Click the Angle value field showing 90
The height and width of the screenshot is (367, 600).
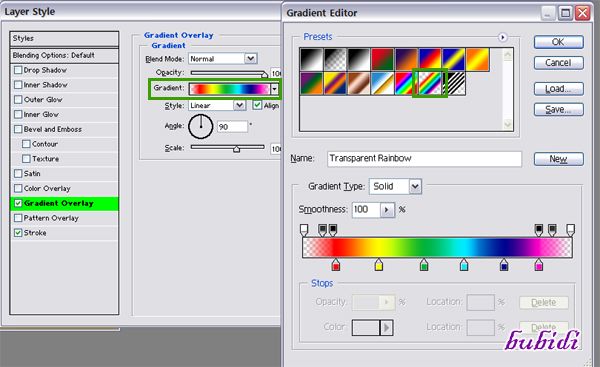pyautogui.click(x=232, y=127)
